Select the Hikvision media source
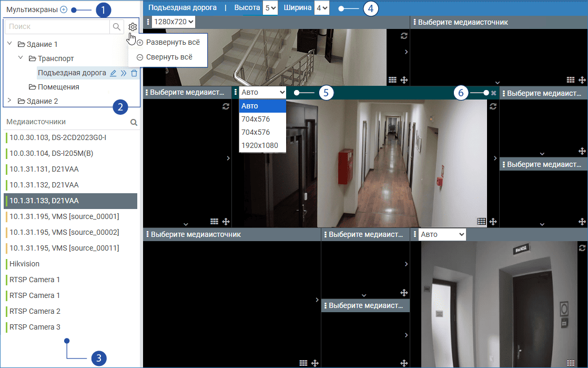The height and width of the screenshot is (368, 588). tap(24, 264)
